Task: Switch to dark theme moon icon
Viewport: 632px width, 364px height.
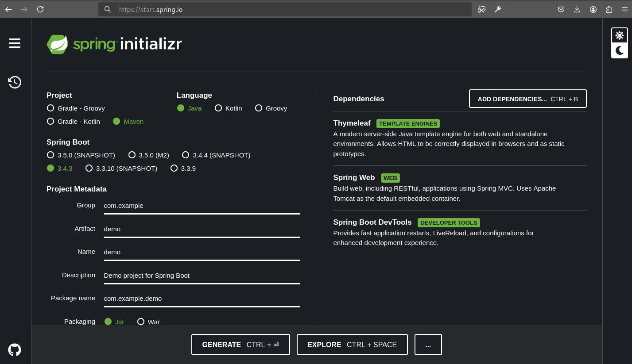Action: click(620, 50)
